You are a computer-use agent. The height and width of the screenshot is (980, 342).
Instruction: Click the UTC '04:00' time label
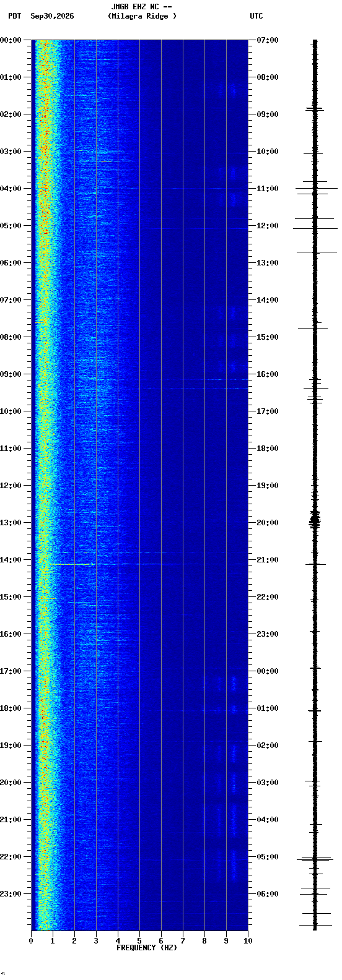point(268,820)
